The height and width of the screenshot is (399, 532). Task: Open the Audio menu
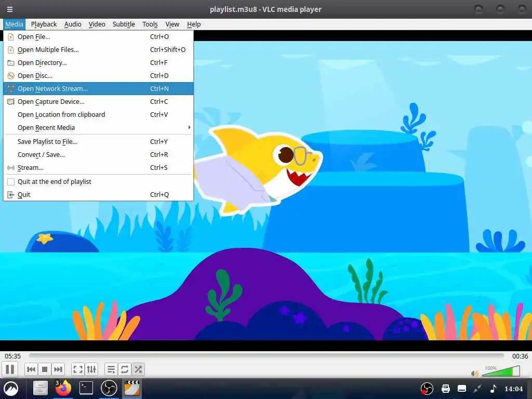click(x=73, y=24)
